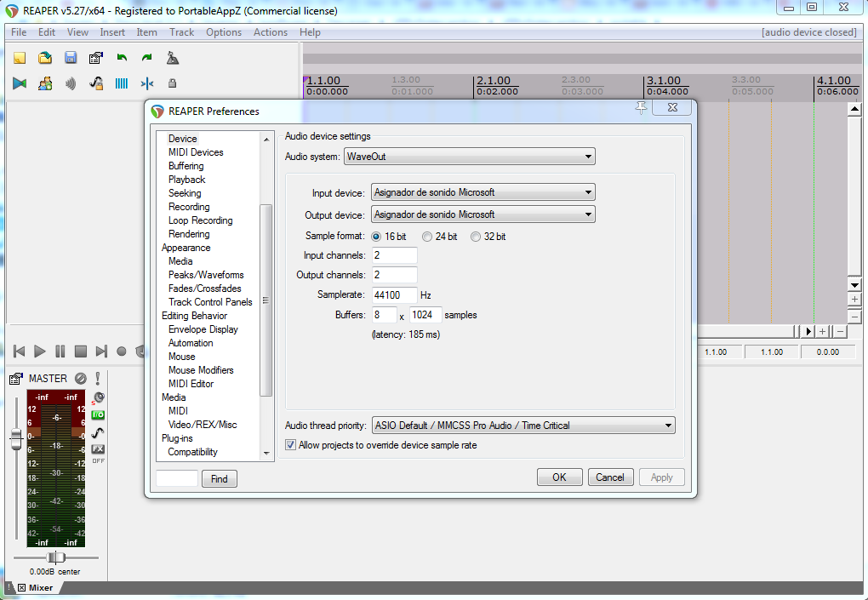Open the View menu
Screen dimensions: 868x600
77,32
